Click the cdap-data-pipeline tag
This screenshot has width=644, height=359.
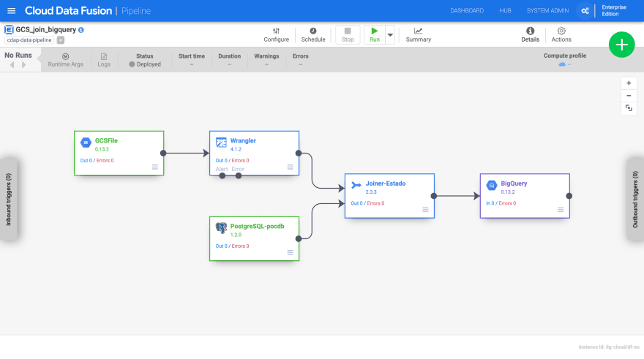(29, 39)
